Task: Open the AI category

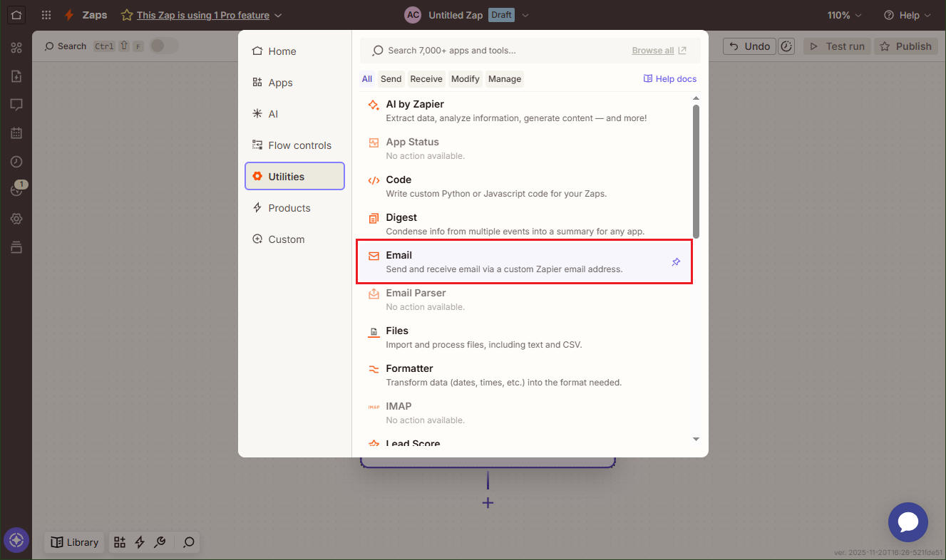Action: pyautogui.click(x=295, y=114)
